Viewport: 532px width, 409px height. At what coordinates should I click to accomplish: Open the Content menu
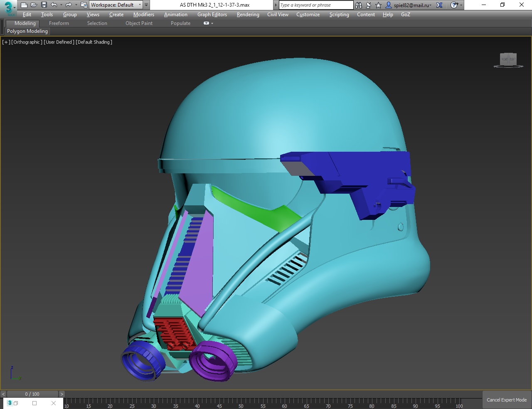click(x=366, y=15)
